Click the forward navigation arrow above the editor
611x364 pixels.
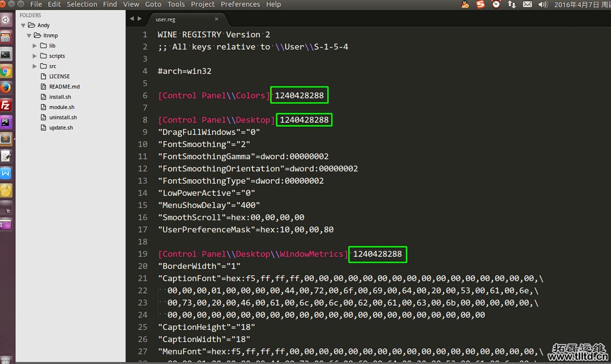139,18
